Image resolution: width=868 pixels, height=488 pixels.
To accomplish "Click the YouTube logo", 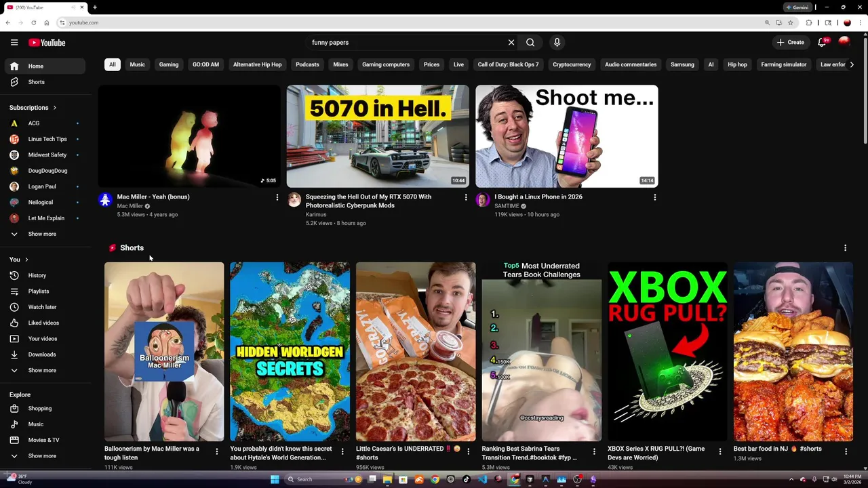I will 47,43.
